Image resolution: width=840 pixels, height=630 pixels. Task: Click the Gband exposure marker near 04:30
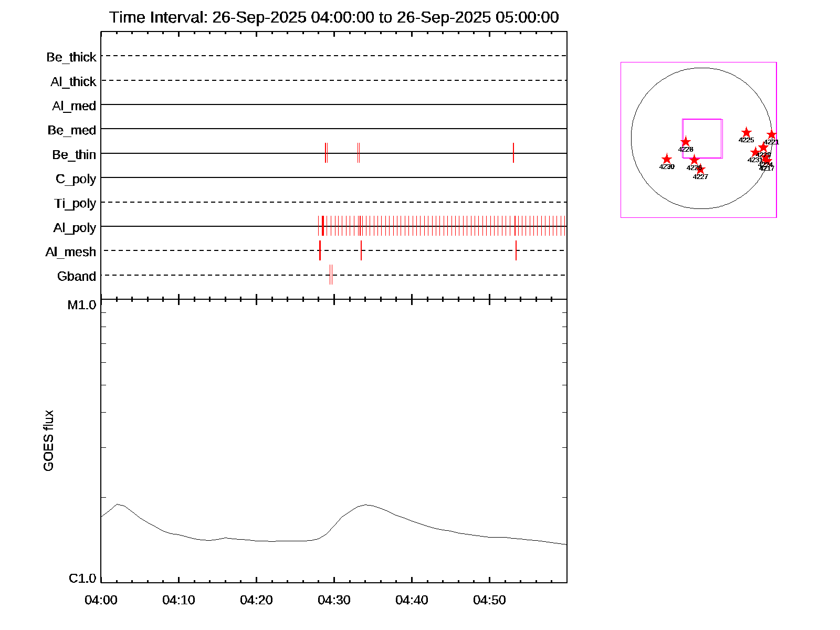click(x=331, y=275)
